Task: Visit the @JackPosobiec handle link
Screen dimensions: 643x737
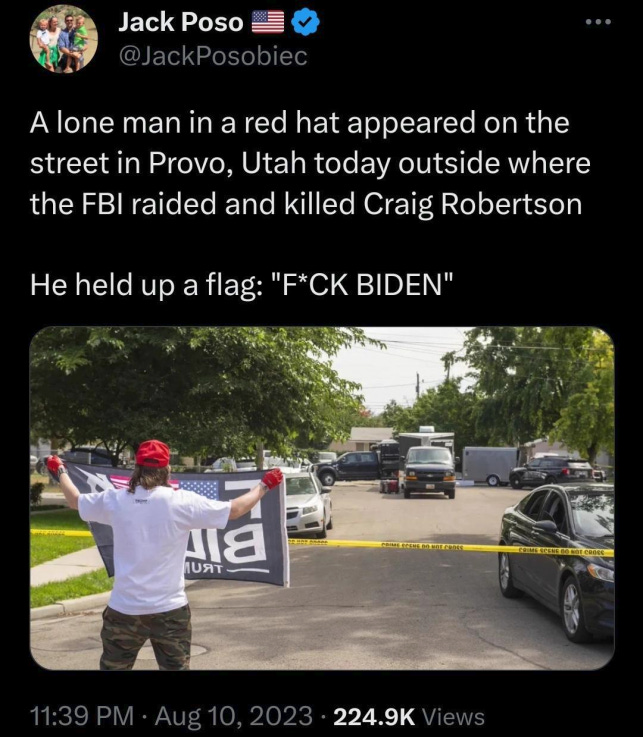Action: [x=213, y=56]
